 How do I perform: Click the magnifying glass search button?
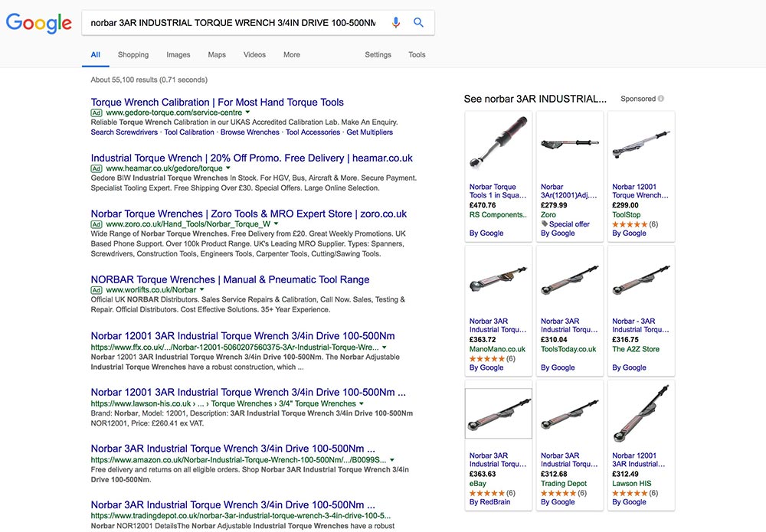[x=419, y=22]
